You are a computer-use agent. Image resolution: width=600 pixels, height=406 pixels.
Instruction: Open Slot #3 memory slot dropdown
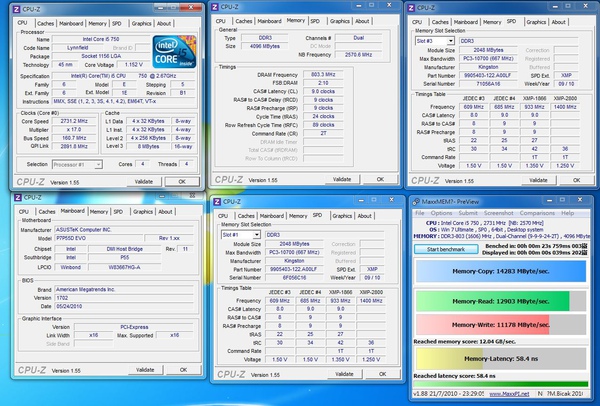tap(450, 41)
